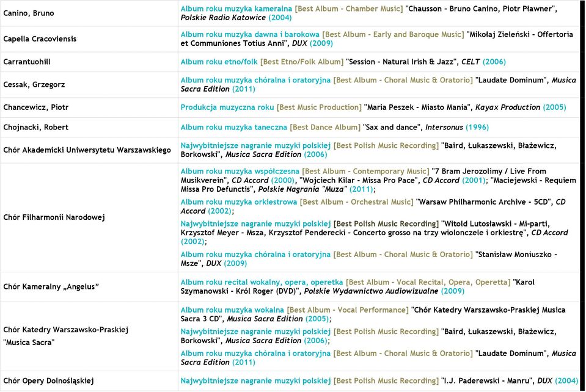Image resolution: width=586 pixels, height=392 pixels.
Task: Follow the 'Album roku etno/folk' link
Action: click(x=219, y=62)
